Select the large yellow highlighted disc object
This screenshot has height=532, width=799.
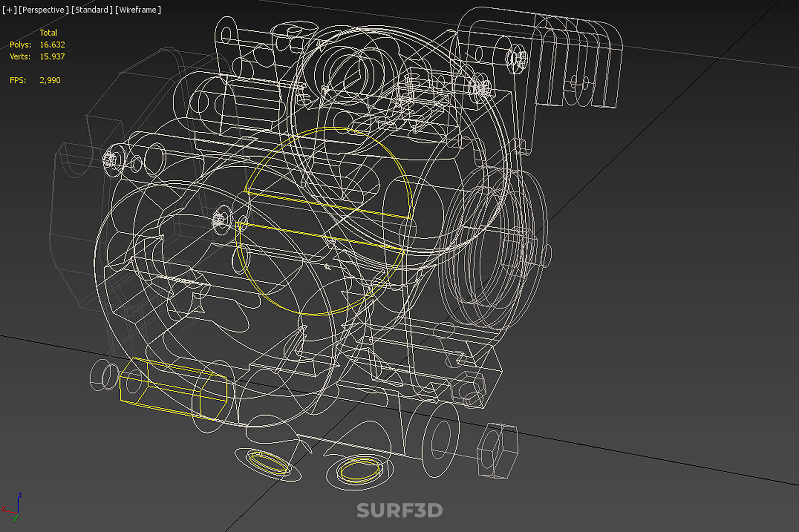[x=324, y=221]
